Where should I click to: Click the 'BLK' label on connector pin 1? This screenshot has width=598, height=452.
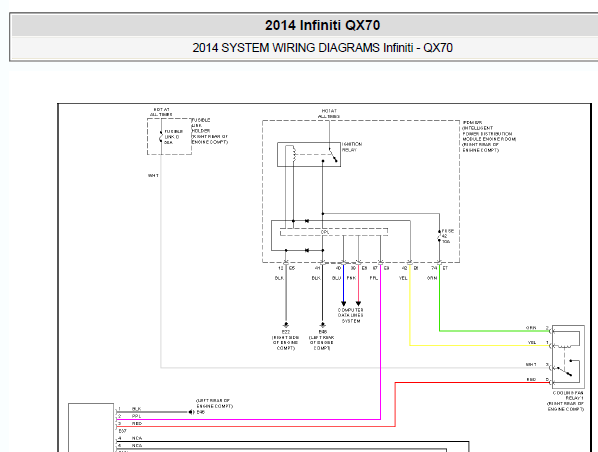(x=136, y=409)
